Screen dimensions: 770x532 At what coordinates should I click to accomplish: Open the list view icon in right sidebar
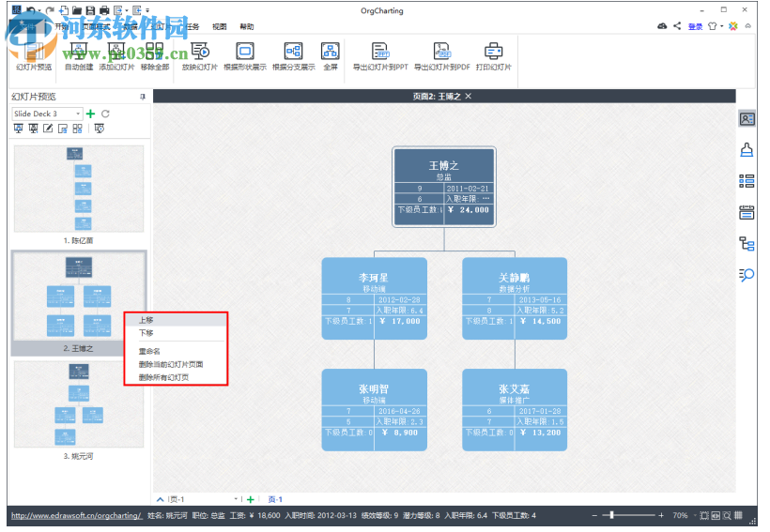pyautogui.click(x=747, y=181)
